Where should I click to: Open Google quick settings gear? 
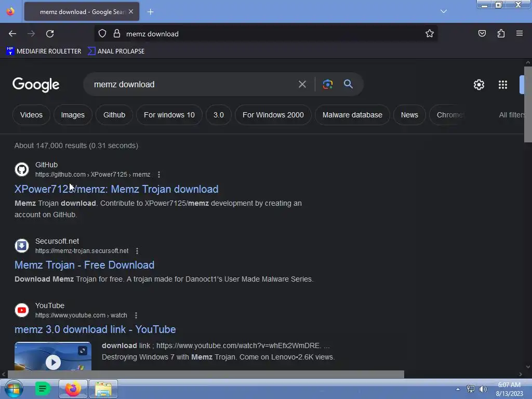click(478, 85)
